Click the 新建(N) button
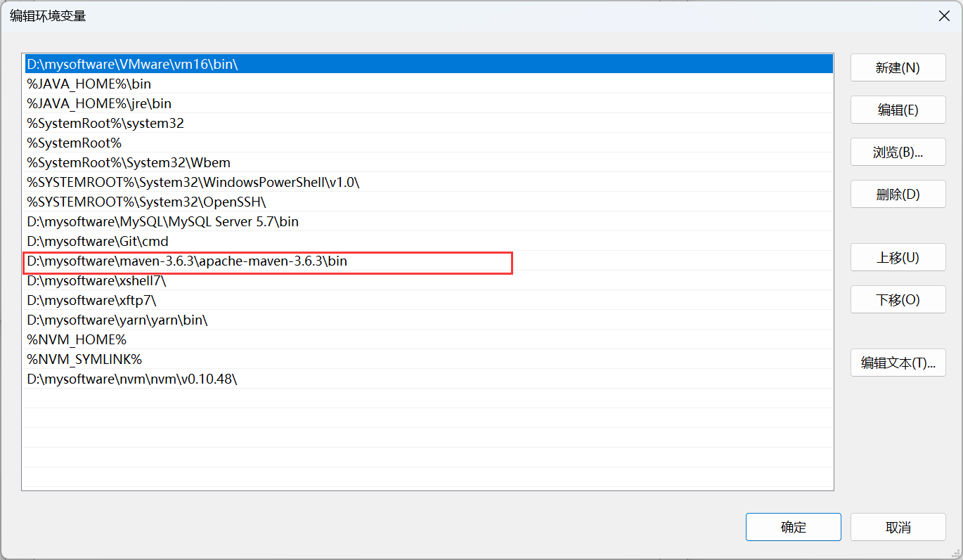Screen dimensions: 963x560 tap(898, 68)
